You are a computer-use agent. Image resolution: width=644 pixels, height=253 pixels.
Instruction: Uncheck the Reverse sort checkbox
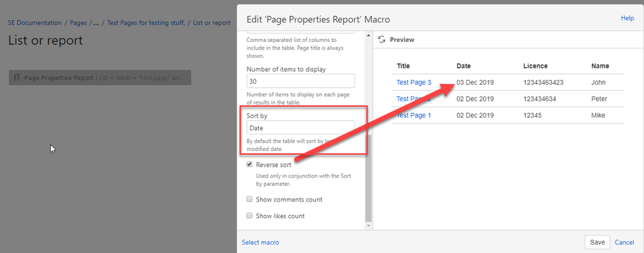click(249, 164)
